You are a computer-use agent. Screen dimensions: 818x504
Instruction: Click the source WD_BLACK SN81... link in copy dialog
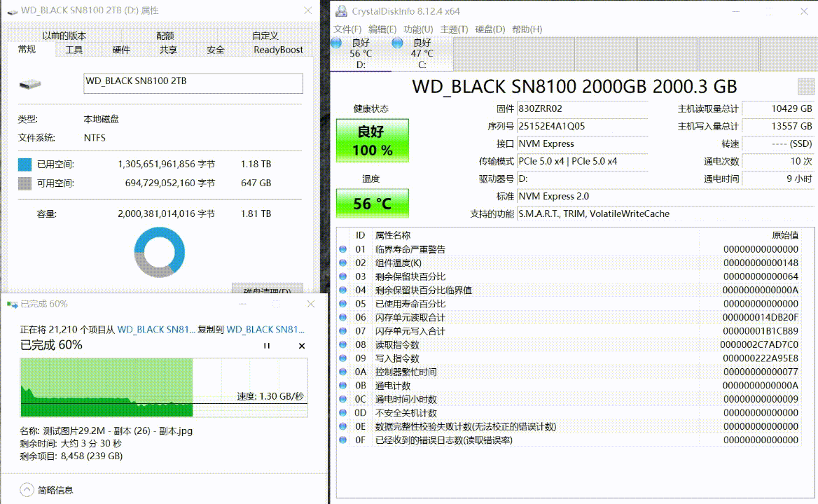156,330
